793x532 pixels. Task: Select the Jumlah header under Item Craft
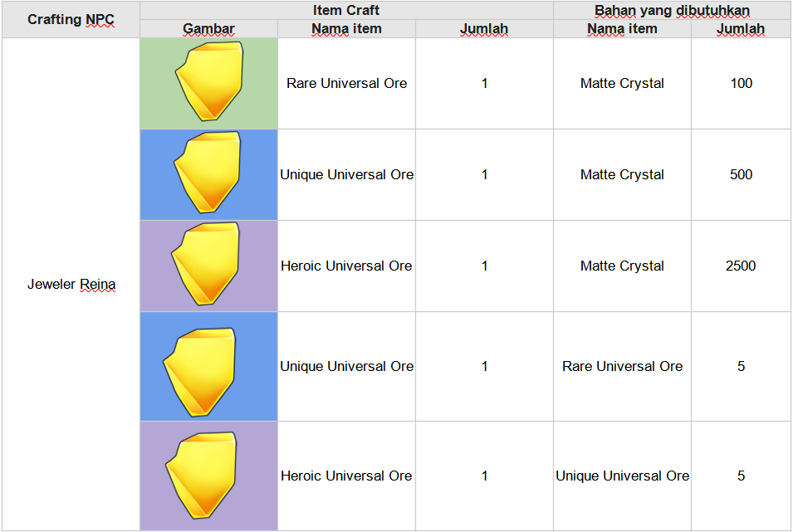[484, 29]
